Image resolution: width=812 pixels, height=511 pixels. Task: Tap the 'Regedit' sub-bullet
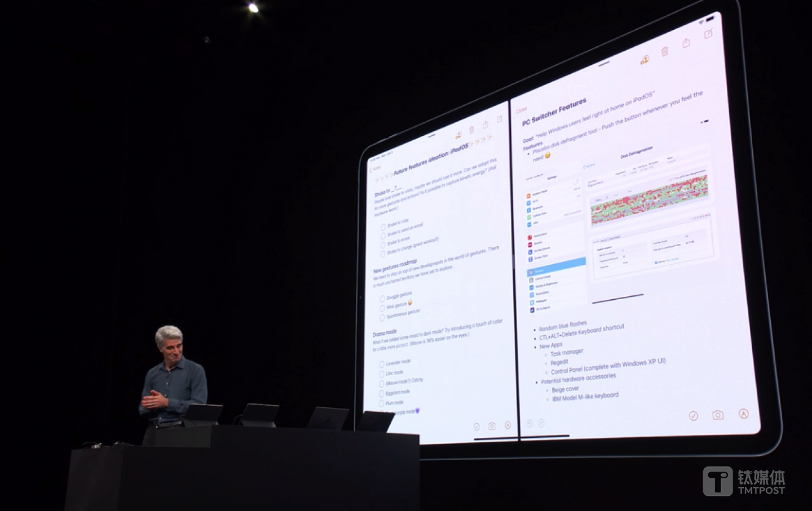tap(559, 363)
